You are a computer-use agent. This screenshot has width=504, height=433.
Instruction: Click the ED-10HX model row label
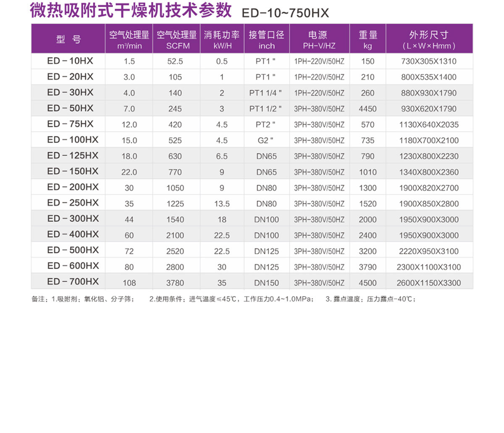70,61
